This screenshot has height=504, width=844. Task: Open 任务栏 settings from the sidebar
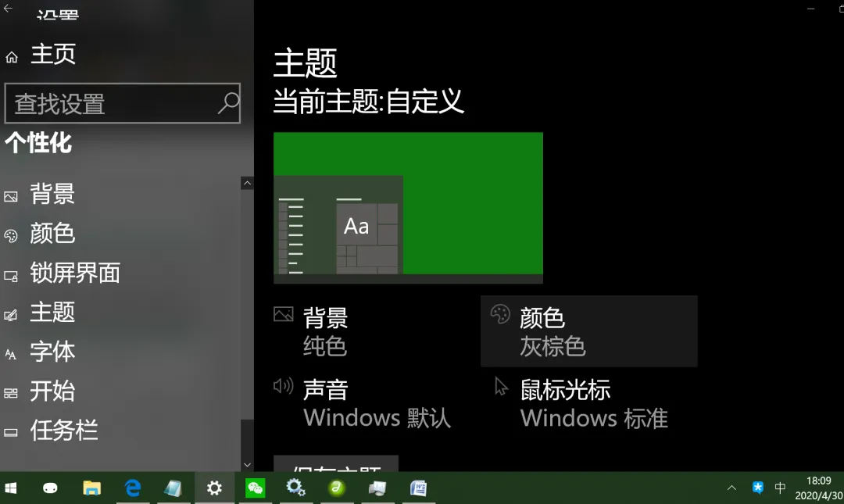coord(63,431)
